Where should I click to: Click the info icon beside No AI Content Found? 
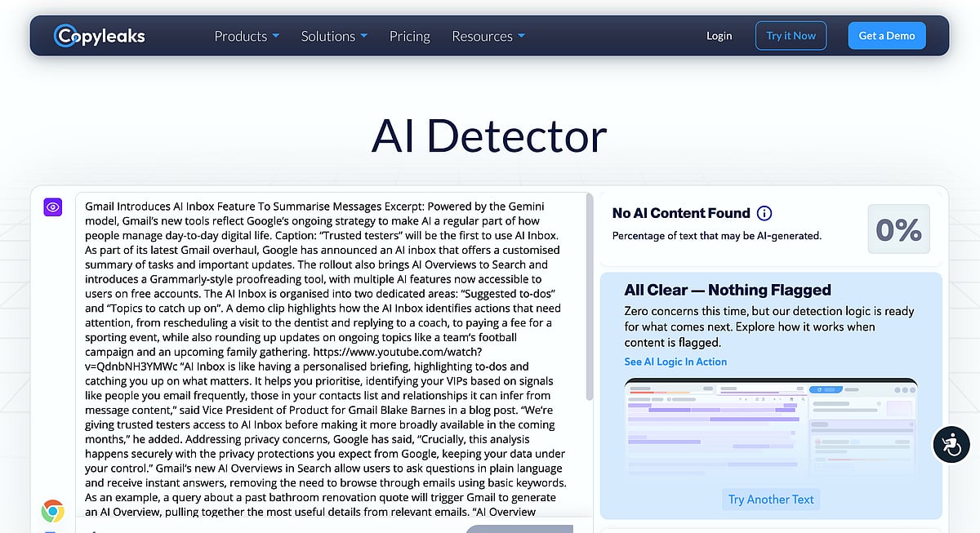(x=764, y=214)
